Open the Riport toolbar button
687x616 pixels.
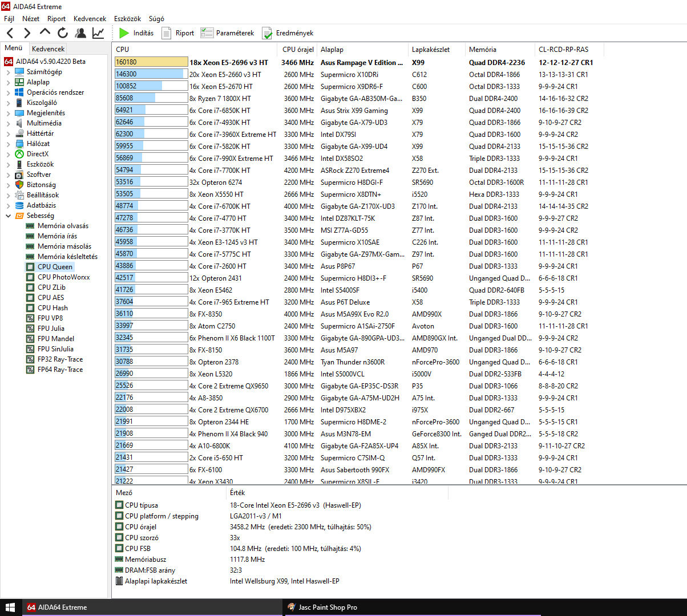[178, 33]
